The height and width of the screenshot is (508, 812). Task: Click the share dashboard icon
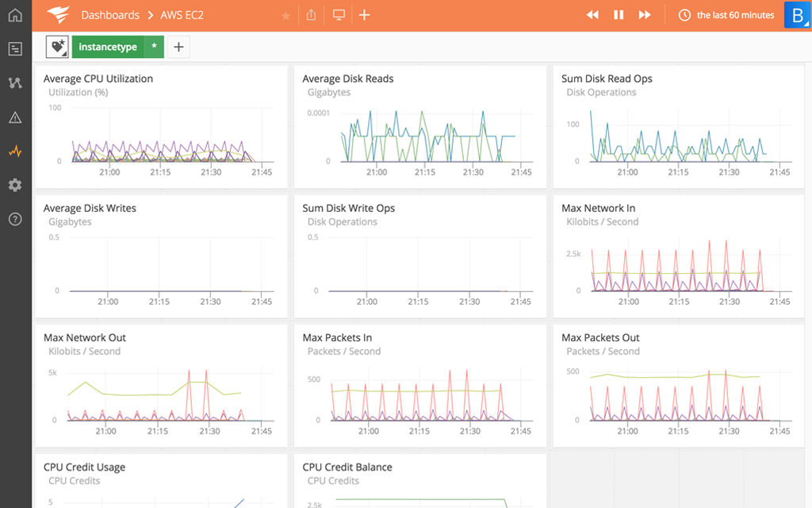[311, 15]
